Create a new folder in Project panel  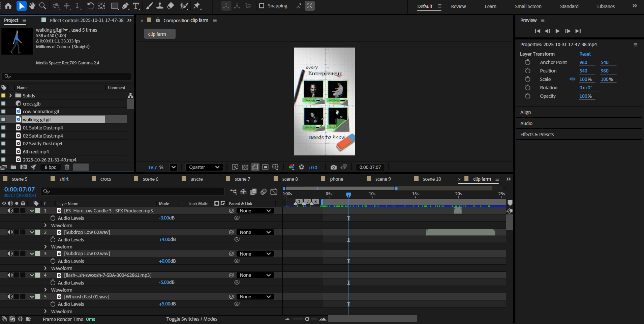pyautogui.click(x=13, y=167)
